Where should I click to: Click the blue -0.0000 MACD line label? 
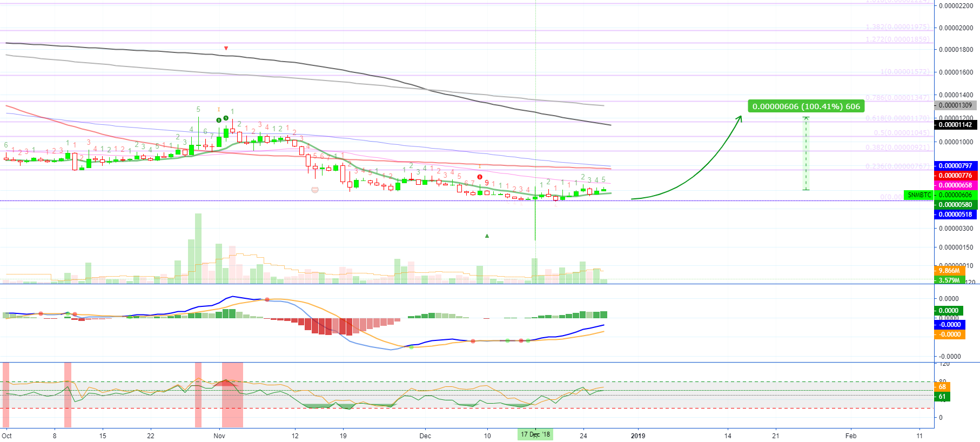tap(950, 325)
